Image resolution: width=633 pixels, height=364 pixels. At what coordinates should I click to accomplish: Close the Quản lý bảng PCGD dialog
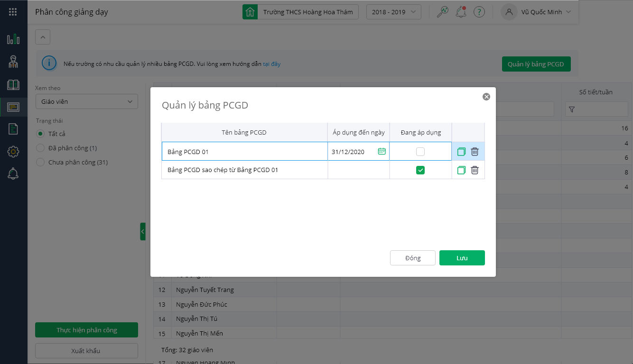[486, 97]
